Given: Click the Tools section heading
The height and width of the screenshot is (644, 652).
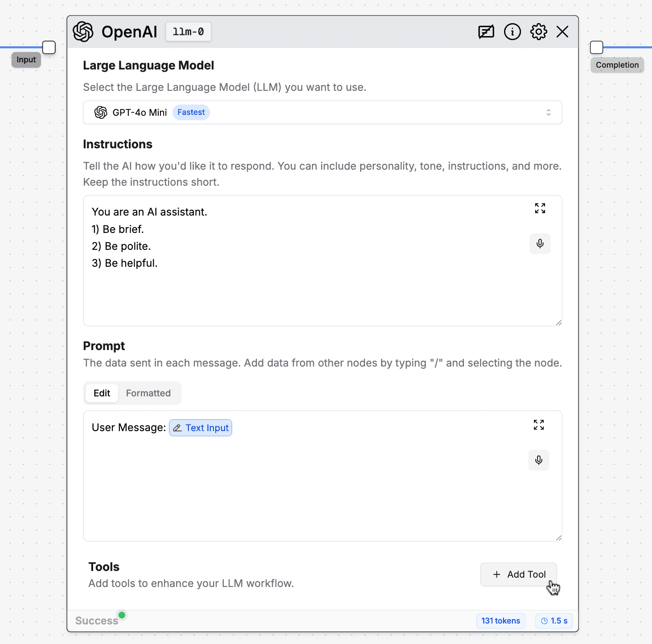Looking at the screenshot, I should [104, 567].
